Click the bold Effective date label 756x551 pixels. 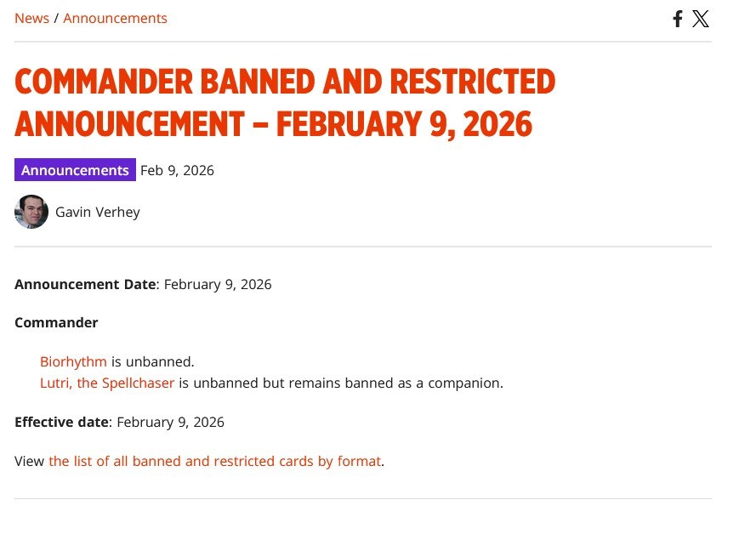(x=61, y=422)
